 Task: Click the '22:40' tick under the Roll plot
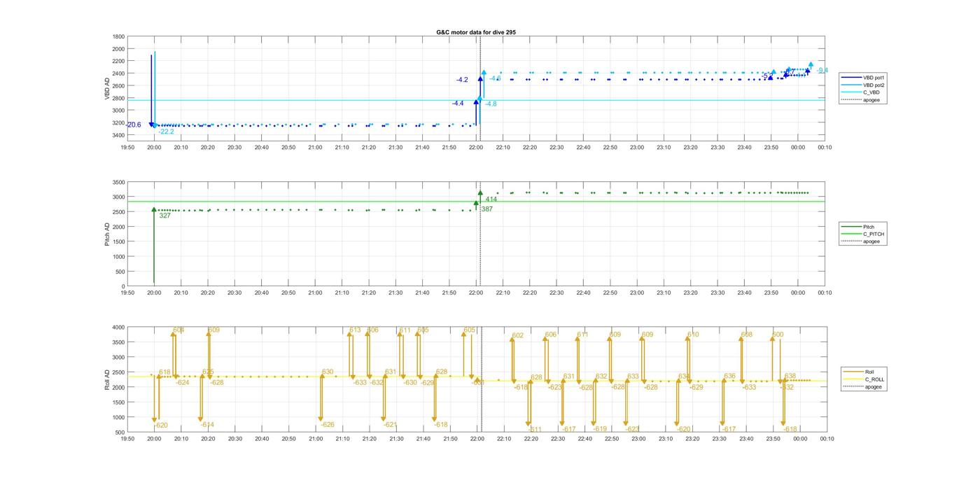pyautogui.click(x=584, y=439)
